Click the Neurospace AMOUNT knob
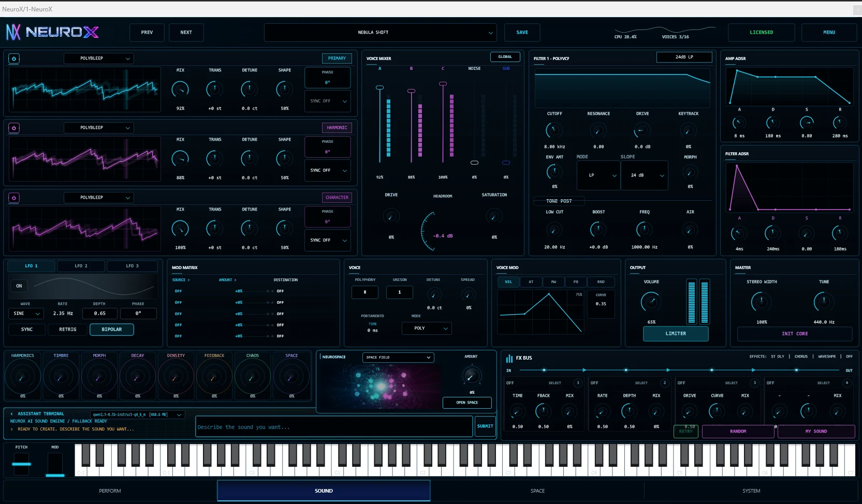Image resolution: width=862 pixels, height=504 pixels. coord(471,375)
